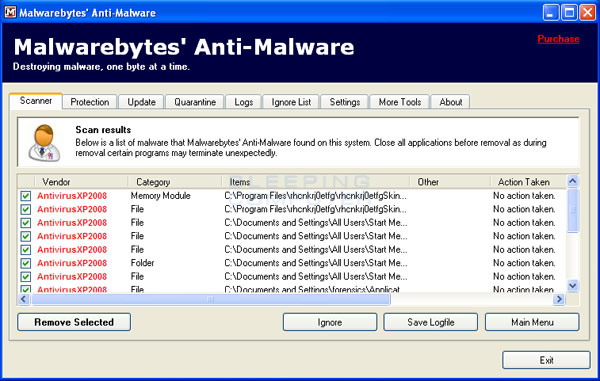Click AntivirusXP2008 in the Folder row
Image resolution: width=600 pixels, height=381 pixels.
[x=72, y=263]
